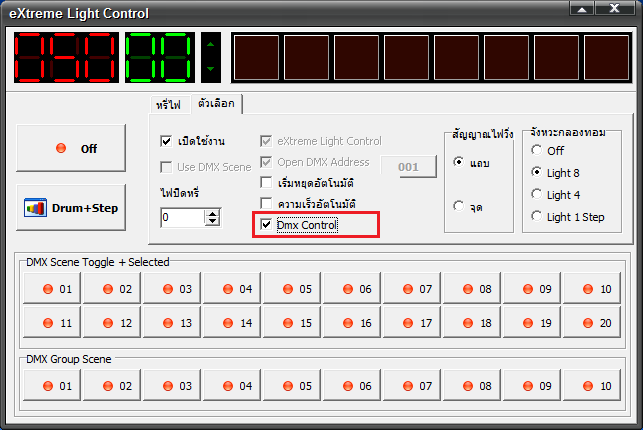Image resolution: width=643 pixels, height=430 pixels.
Task: Click the 001 DMX address button
Action: [408, 166]
